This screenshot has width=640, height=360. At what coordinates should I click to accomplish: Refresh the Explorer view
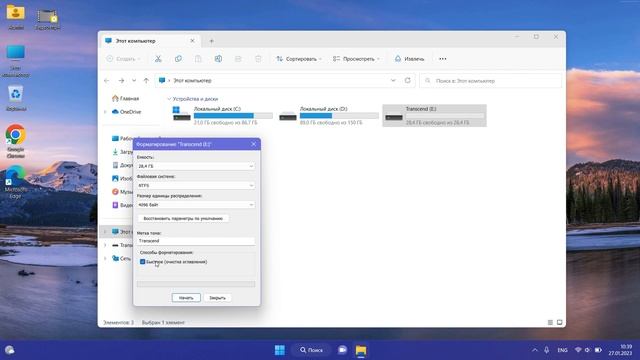point(407,80)
